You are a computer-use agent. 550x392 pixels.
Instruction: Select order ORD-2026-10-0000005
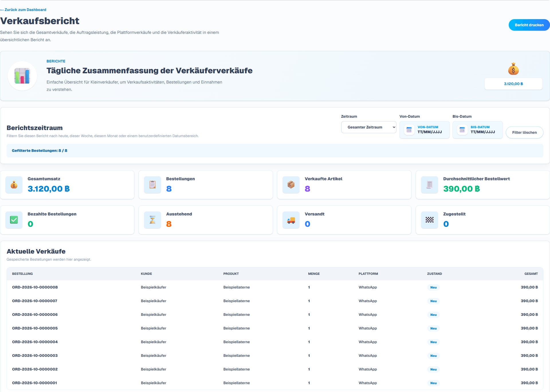(x=35, y=328)
